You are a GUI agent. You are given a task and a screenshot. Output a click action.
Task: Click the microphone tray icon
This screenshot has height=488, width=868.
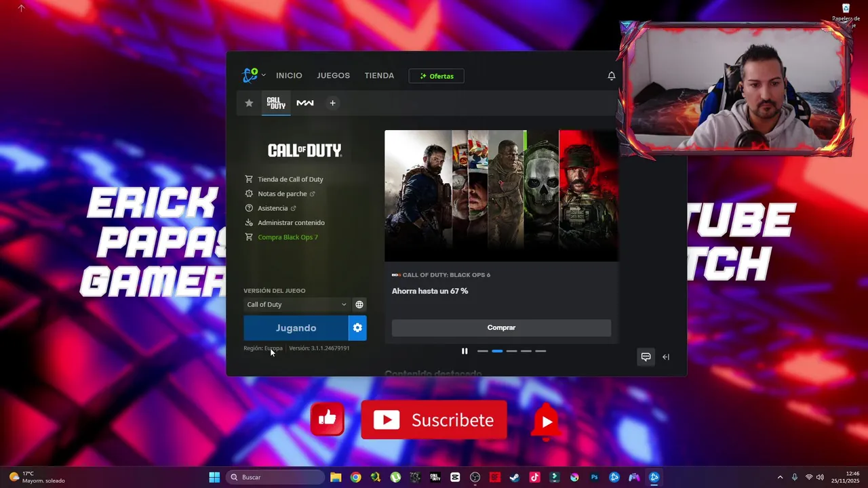(794, 477)
